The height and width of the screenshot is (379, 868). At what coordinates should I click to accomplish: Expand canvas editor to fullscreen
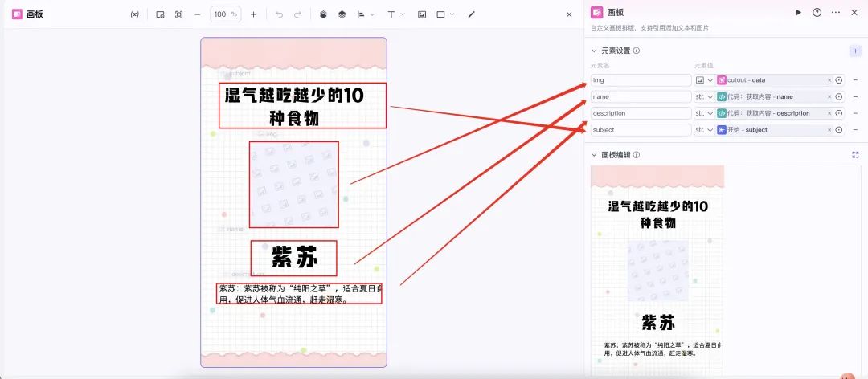tap(855, 155)
